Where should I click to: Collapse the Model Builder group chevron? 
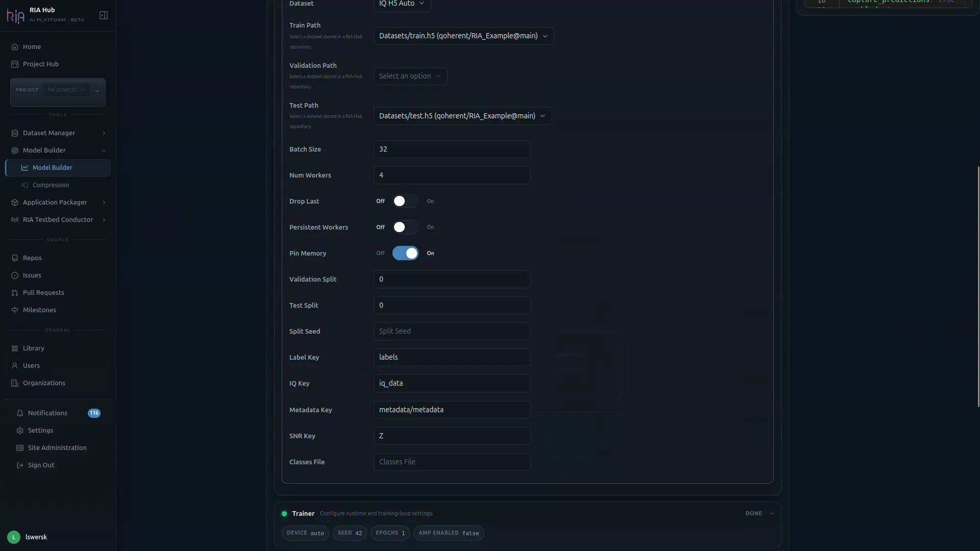coord(104,151)
